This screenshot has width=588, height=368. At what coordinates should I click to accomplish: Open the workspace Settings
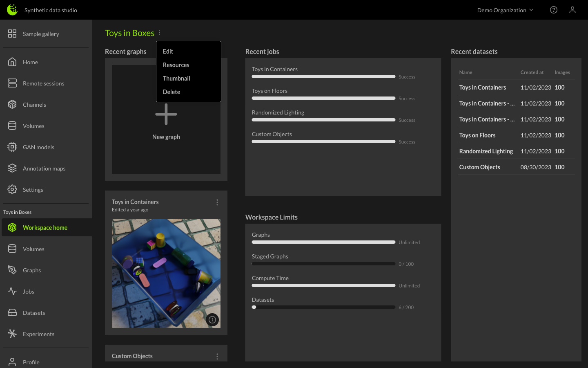tap(33, 189)
